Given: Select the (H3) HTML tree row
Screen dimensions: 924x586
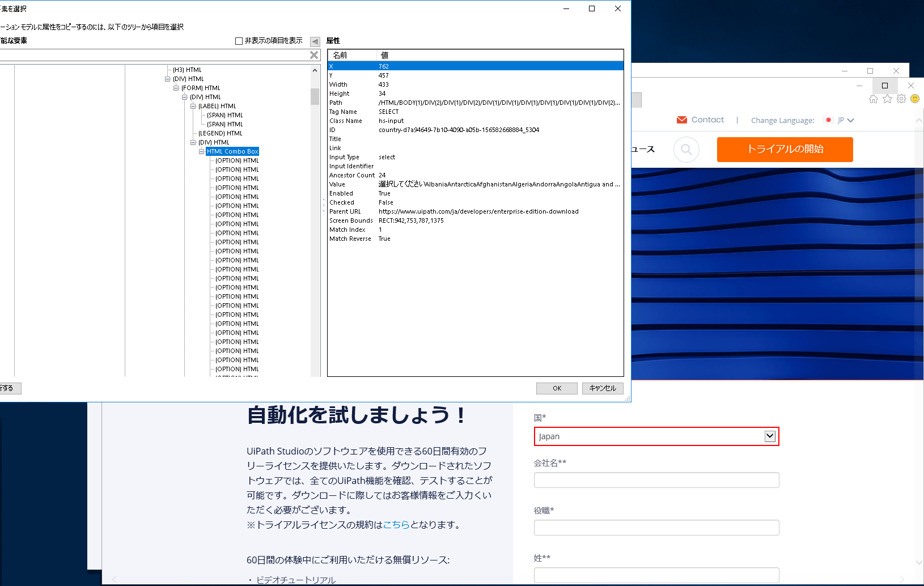Looking at the screenshot, I should (x=187, y=70).
